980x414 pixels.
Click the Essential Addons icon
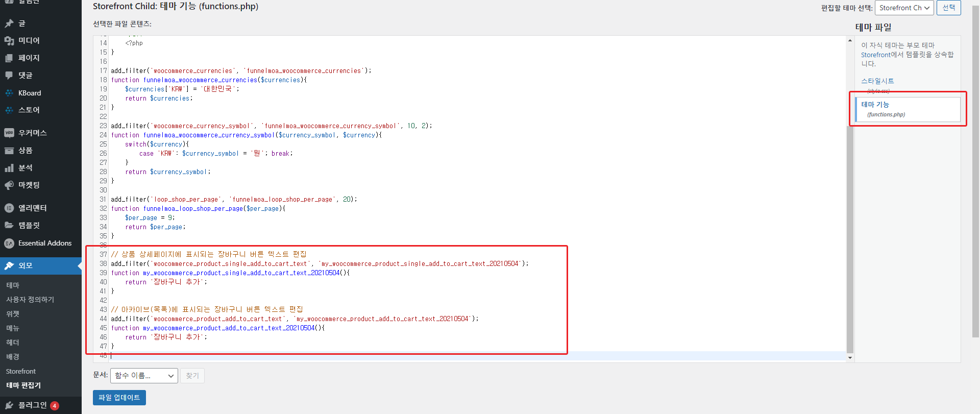(9, 243)
